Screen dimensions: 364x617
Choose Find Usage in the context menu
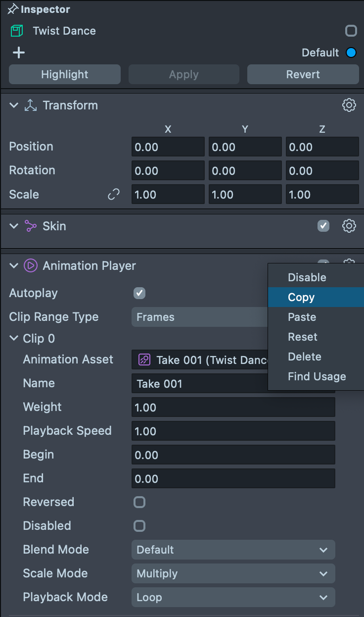[x=317, y=376]
